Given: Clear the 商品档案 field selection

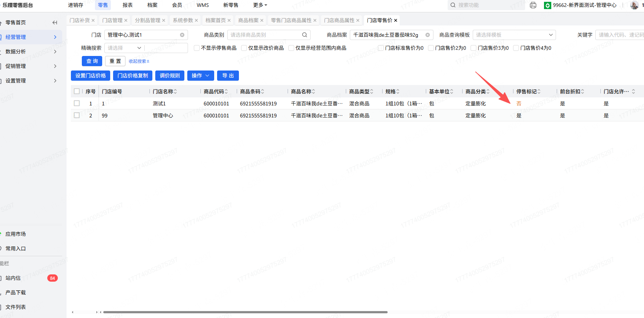Looking at the screenshot, I should (428, 35).
